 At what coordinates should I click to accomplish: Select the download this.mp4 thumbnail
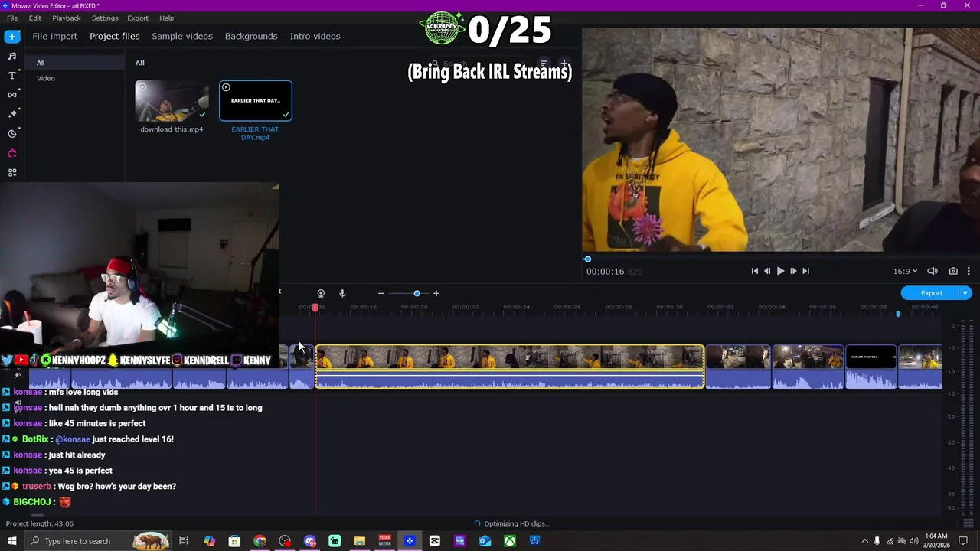pos(171,101)
